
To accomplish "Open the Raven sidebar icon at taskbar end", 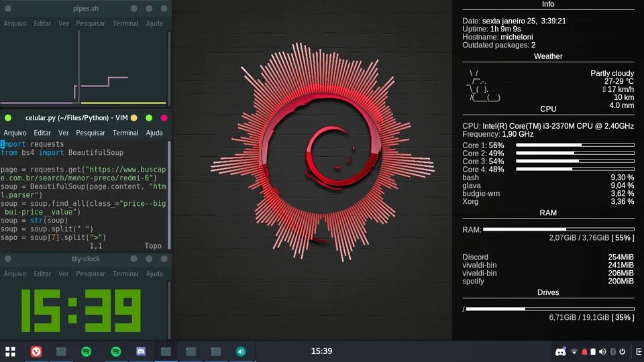I will click(639, 352).
